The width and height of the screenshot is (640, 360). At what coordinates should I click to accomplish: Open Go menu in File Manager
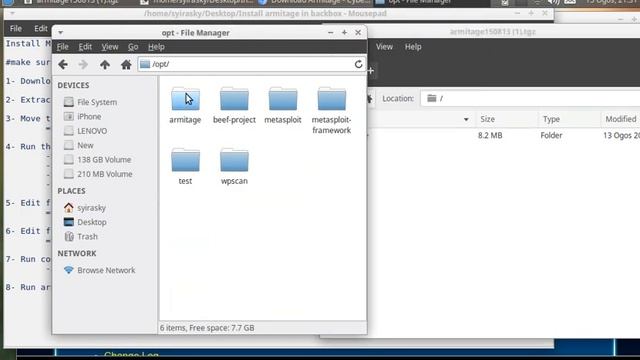coord(133,47)
